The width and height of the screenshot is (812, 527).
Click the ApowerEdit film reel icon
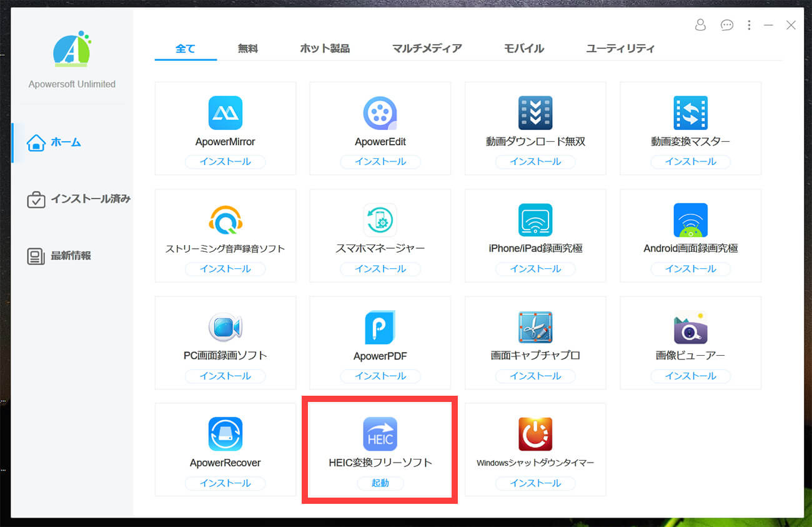[x=380, y=113]
